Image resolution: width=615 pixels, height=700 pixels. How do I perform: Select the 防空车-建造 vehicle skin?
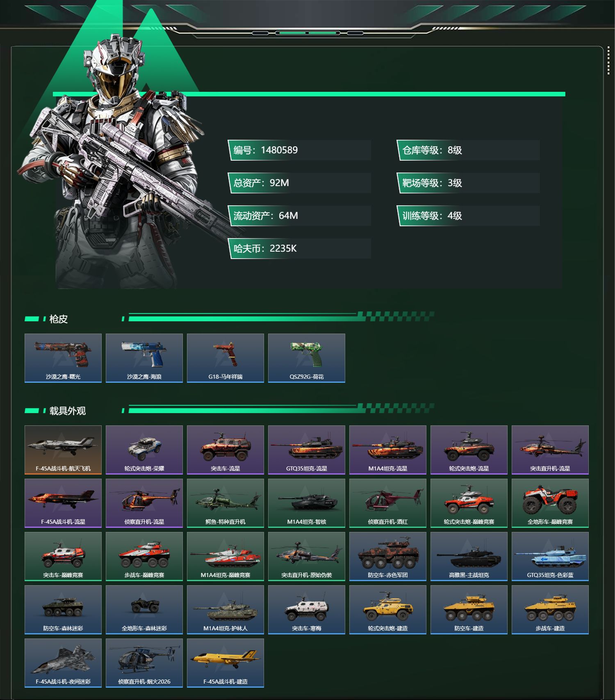469,610
